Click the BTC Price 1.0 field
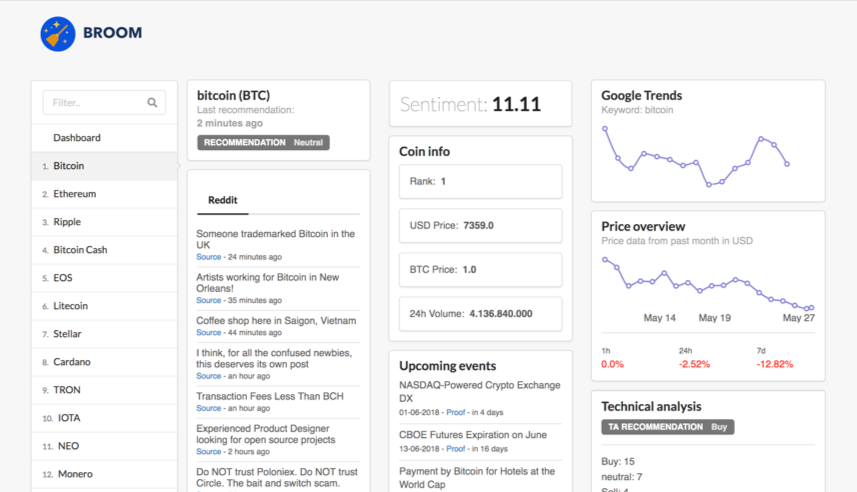 [480, 270]
